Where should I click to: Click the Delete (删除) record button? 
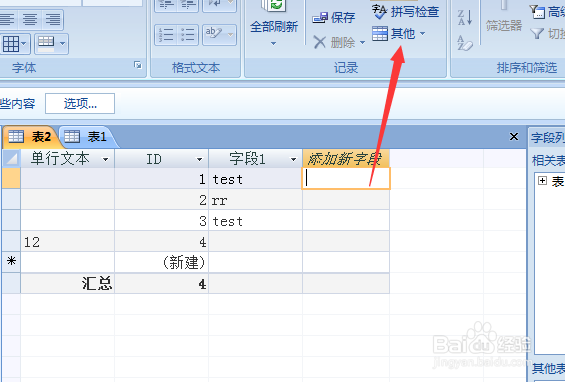click(334, 43)
